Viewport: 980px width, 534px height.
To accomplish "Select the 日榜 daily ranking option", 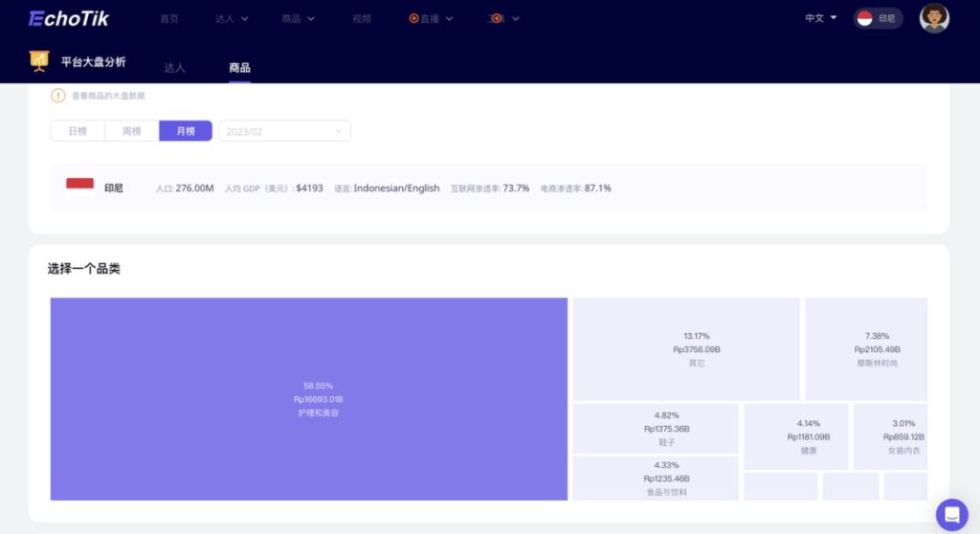I will pos(78,131).
